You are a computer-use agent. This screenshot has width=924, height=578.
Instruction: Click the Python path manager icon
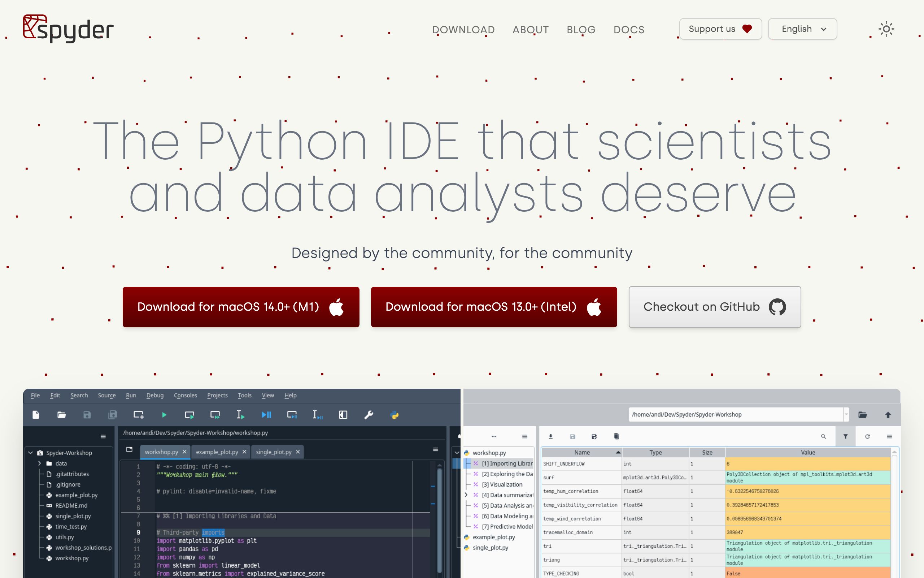coord(395,415)
